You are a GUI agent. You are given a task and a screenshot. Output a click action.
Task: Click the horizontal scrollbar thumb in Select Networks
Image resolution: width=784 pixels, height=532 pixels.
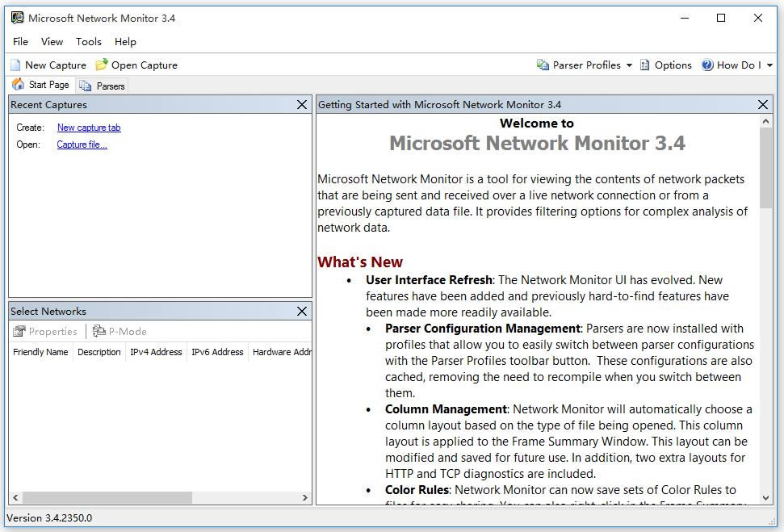coord(107,497)
